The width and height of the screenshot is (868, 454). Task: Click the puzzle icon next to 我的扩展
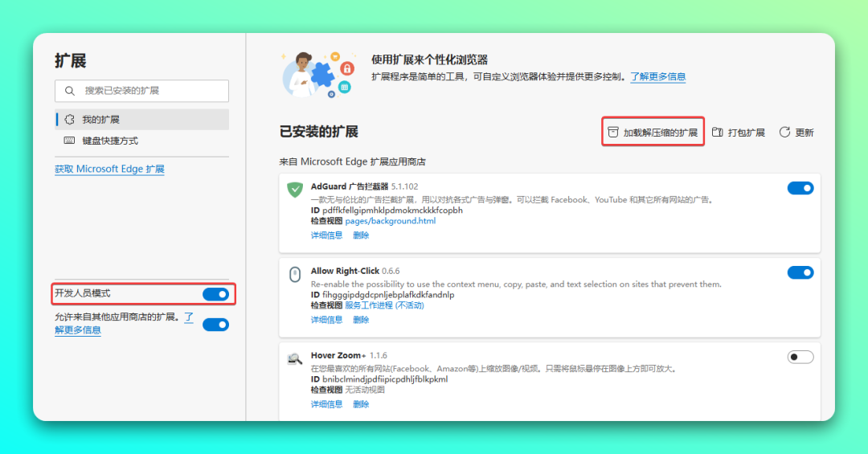pyautogui.click(x=69, y=120)
